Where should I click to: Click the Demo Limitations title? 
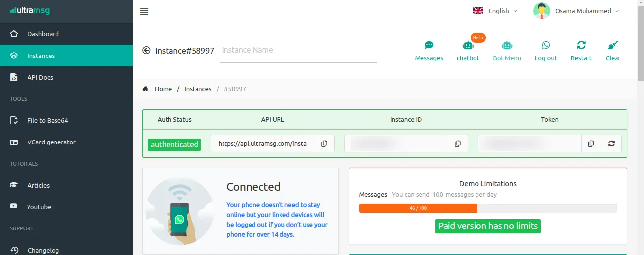pos(488,183)
